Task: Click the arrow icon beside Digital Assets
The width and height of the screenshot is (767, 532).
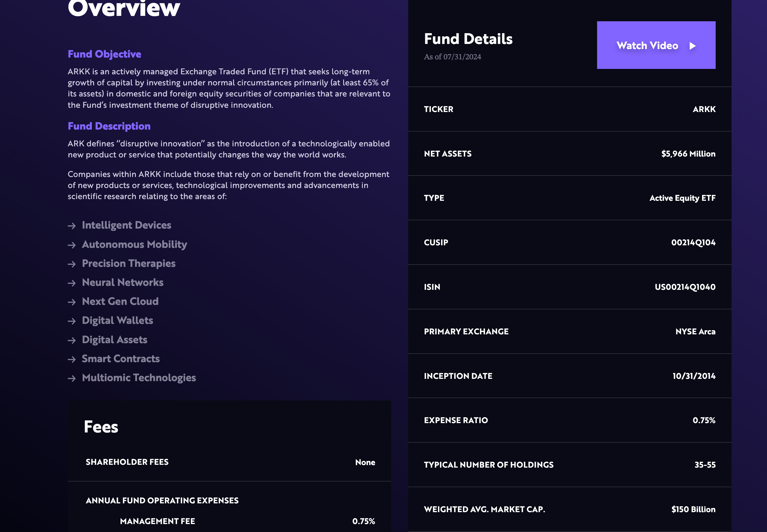Action: [x=72, y=340]
